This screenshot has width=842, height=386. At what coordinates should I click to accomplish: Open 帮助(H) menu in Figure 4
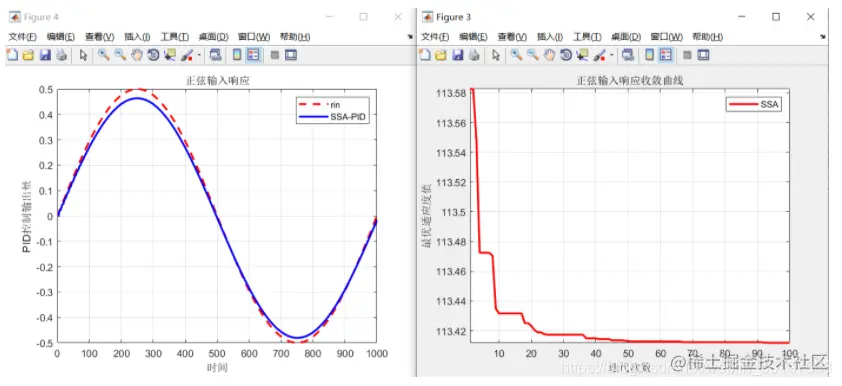click(295, 37)
